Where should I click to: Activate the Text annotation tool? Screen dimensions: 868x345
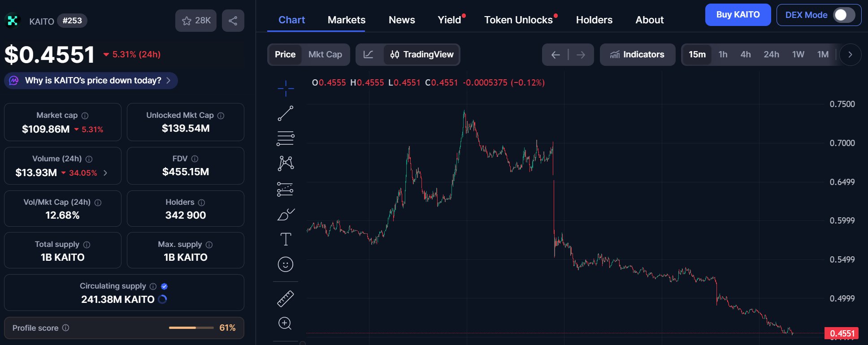tap(286, 239)
